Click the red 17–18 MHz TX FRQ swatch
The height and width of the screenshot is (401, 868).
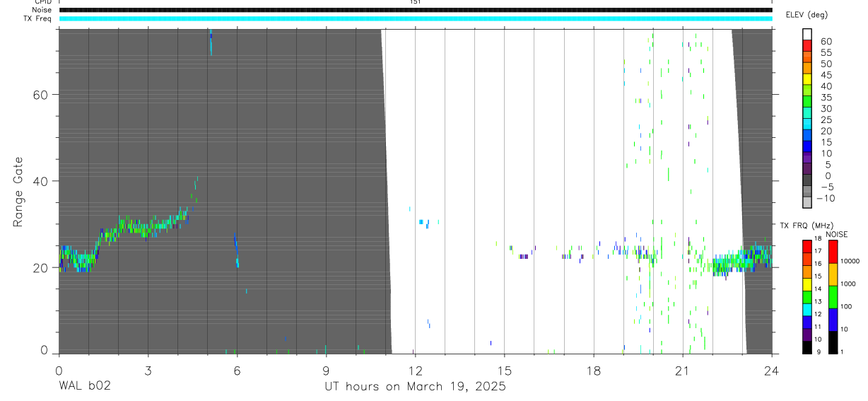click(807, 246)
